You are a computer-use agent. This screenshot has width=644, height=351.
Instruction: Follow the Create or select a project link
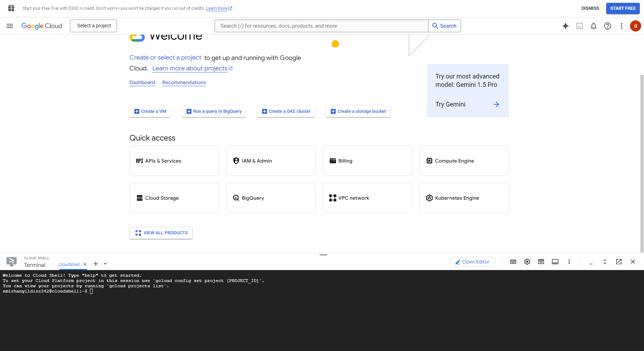pyautogui.click(x=165, y=57)
